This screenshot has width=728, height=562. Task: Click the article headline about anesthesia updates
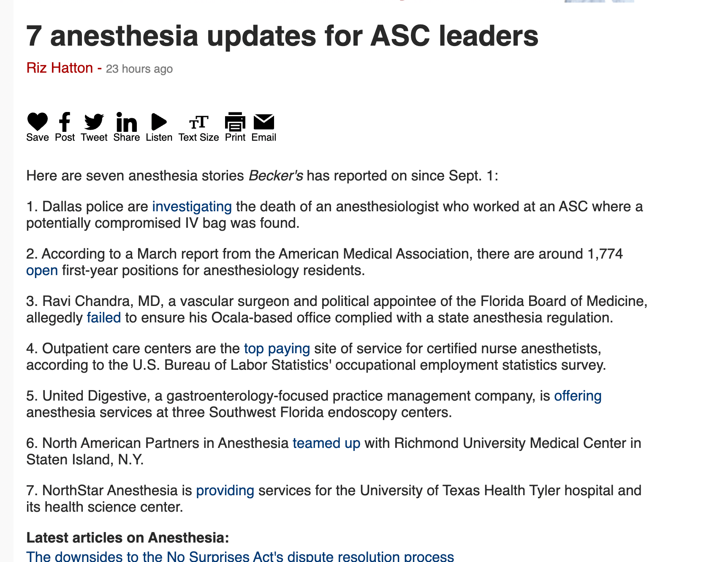pyautogui.click(x=282, y=36)
